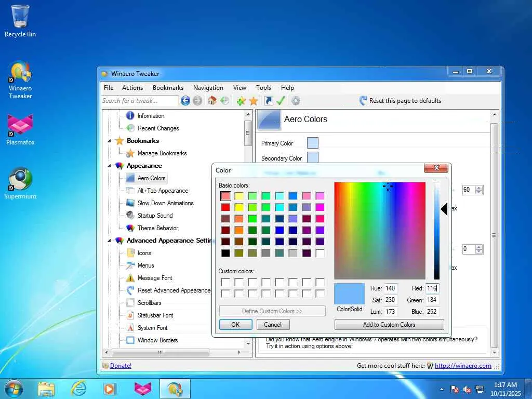The image size is (532, 399).
Task: Open Manage Bookmarks tree item
Action: (162, 153)
